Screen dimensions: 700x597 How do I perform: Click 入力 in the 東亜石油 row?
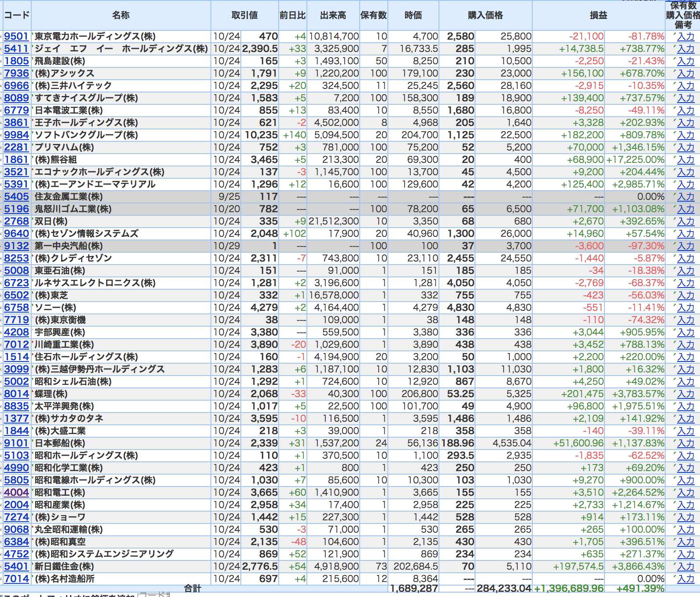tap(685, 271)
